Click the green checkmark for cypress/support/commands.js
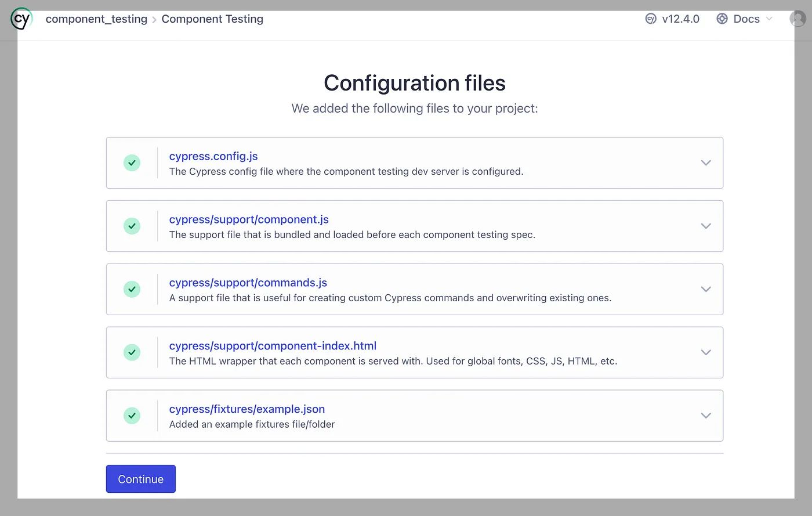The width and height of the screenshot is (812, 516). coord(132,290)
